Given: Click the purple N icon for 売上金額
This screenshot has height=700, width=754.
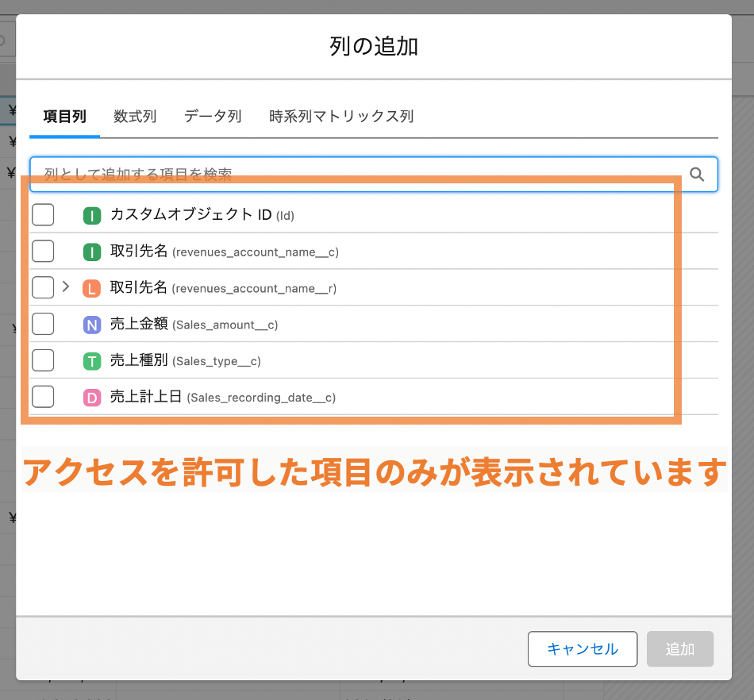Looking at the screenshot, I should (x=92, y=325).
